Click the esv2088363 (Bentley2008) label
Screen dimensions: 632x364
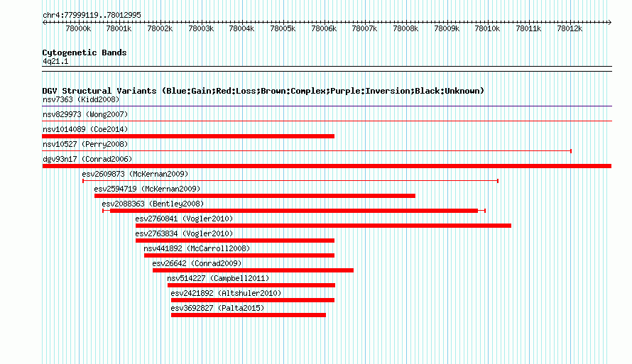153,204
